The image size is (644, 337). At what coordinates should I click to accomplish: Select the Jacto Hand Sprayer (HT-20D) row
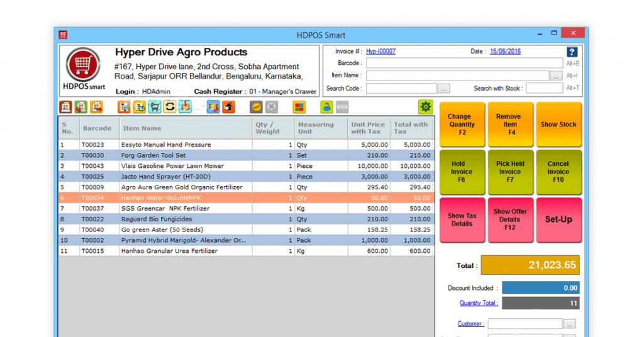(246, 177)
